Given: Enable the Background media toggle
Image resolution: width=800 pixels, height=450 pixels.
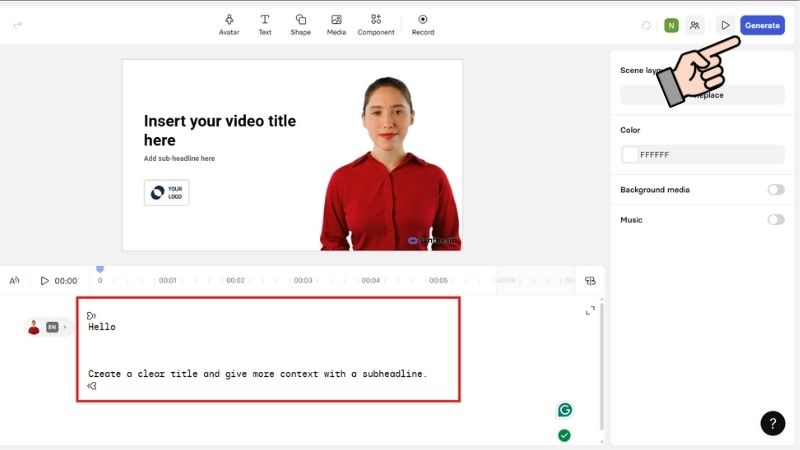Looking at the screenshot, I should (776, 190).
